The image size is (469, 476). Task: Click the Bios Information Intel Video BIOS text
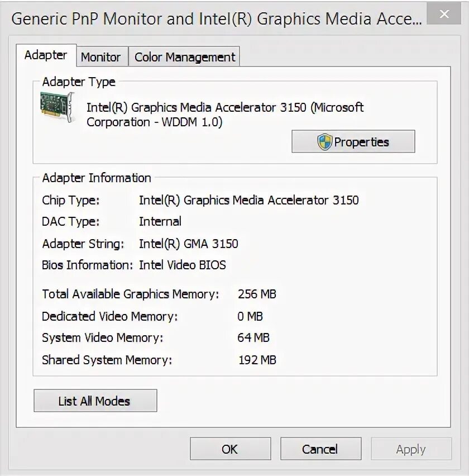(x=183, y=265)
